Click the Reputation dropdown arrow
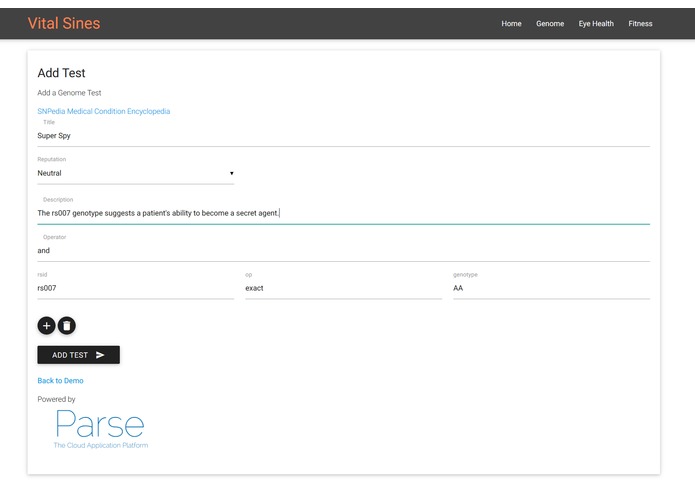The image size is (695, 494). tap(231, 173)
